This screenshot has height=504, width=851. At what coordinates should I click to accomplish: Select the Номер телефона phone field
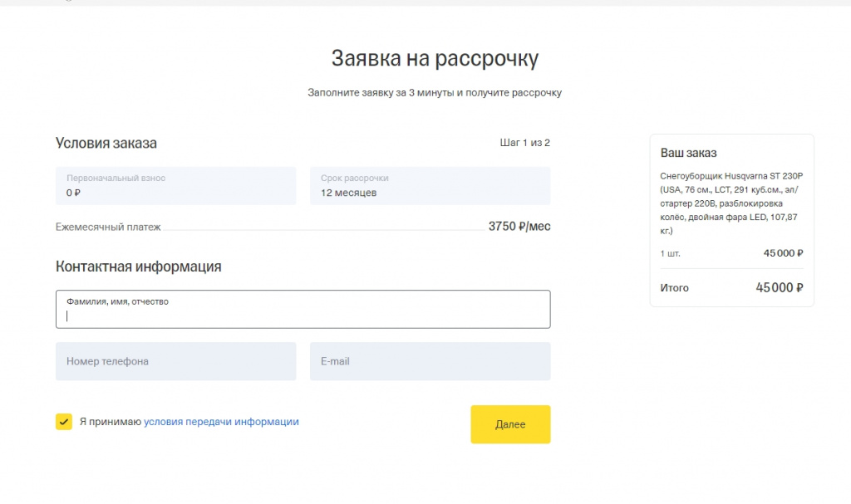(175, 360)
